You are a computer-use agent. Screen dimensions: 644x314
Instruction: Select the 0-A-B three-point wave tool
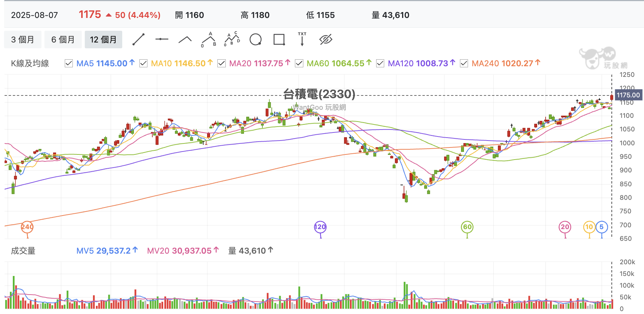209,40
